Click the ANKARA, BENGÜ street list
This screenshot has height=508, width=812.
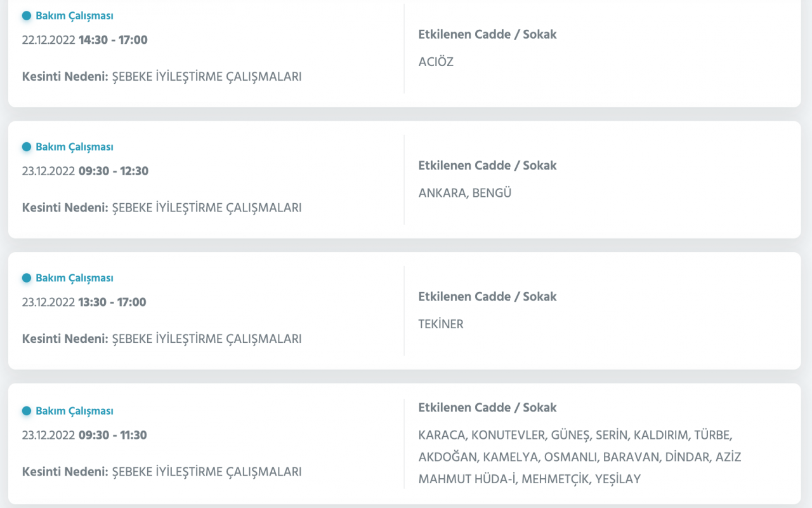point(464,193)
